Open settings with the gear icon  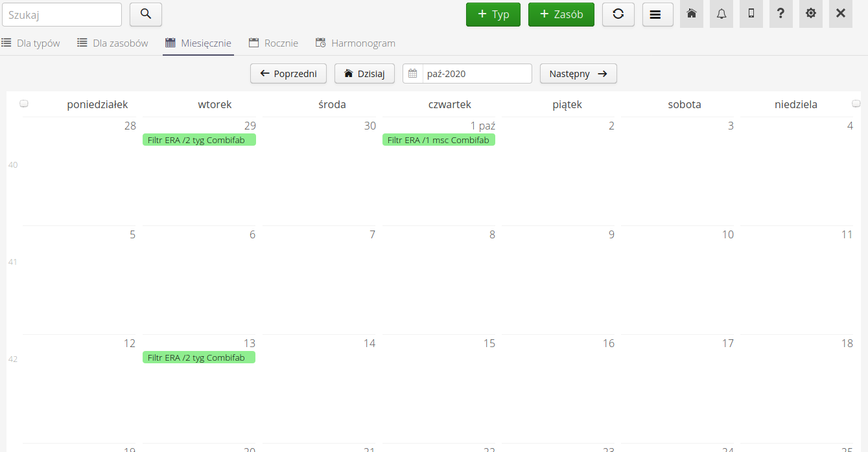[810, 14]
